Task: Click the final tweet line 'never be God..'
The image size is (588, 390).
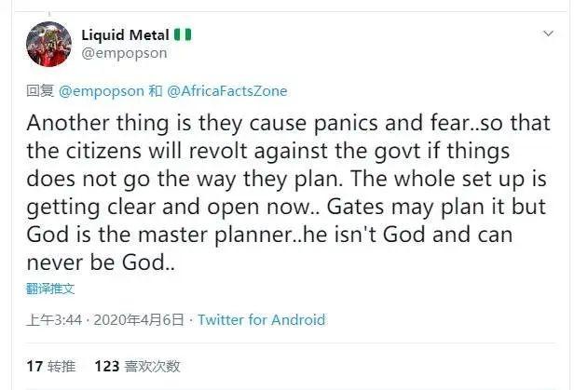Action: (x=102, y=264)
